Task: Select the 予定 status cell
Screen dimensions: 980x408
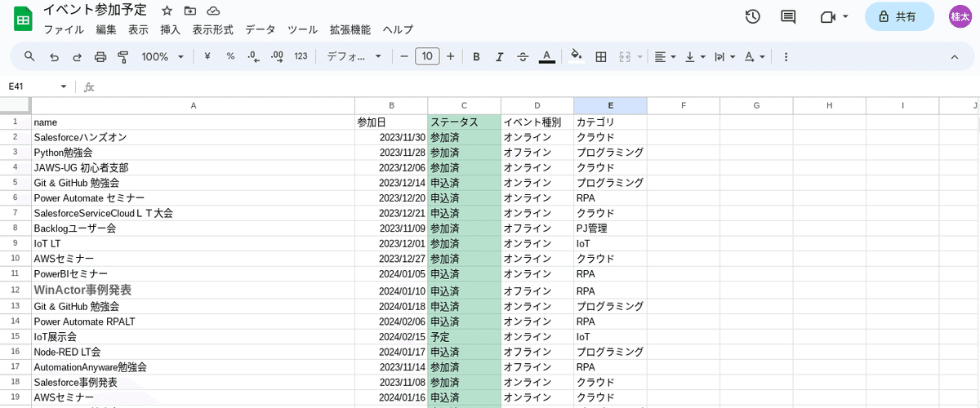Action: pyautogui.click(x=464, y=336)
